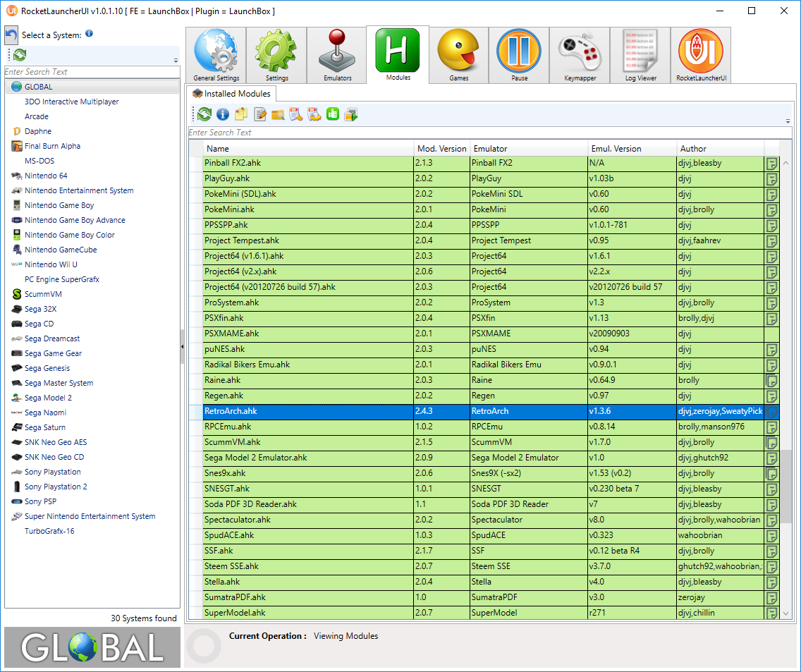Click the yellow sticky notes icon
The width and height of the screenshot is (801, 672).
[x=241, y=114]
